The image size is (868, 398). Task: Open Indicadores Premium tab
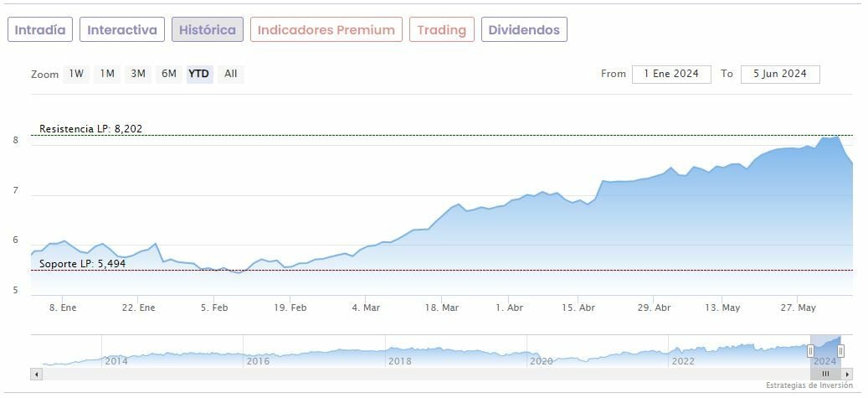(x=326, y=30)
